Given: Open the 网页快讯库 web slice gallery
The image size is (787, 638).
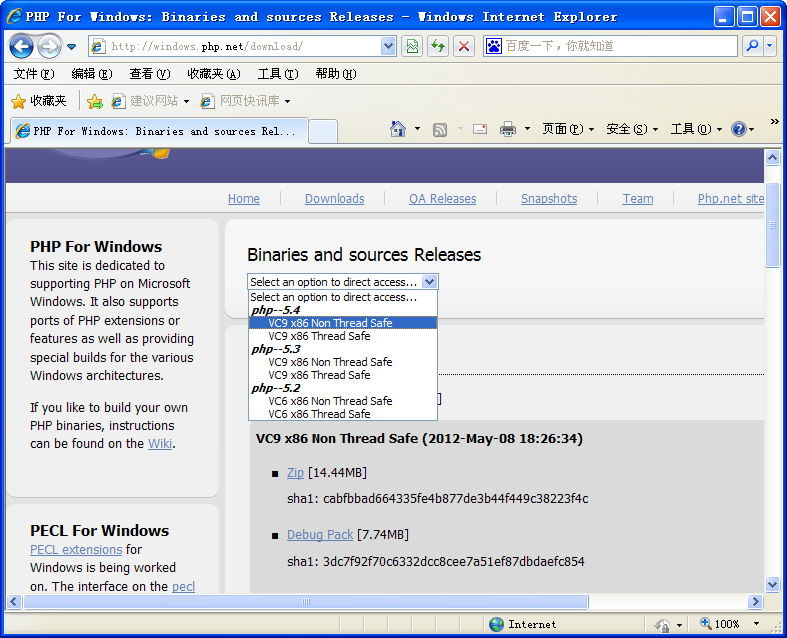Looking at the screenshot, I should (245, 101).
